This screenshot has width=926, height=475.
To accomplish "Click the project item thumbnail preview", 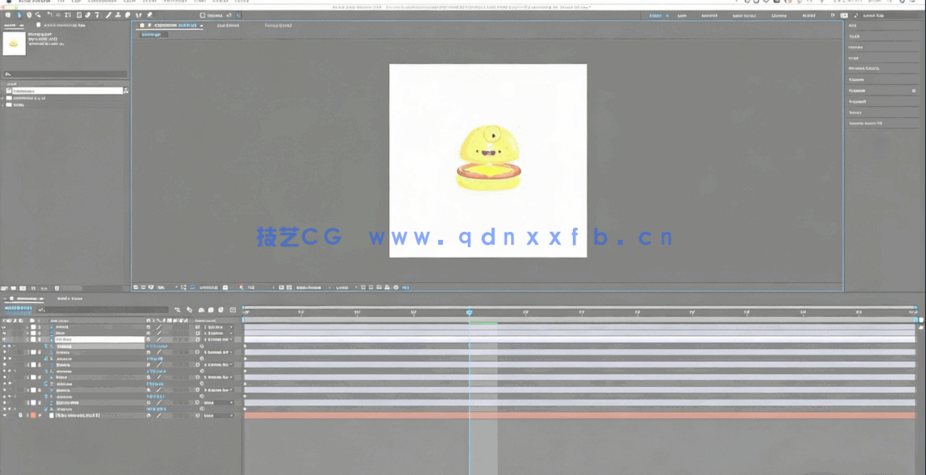I will click(x=14, y=43).
